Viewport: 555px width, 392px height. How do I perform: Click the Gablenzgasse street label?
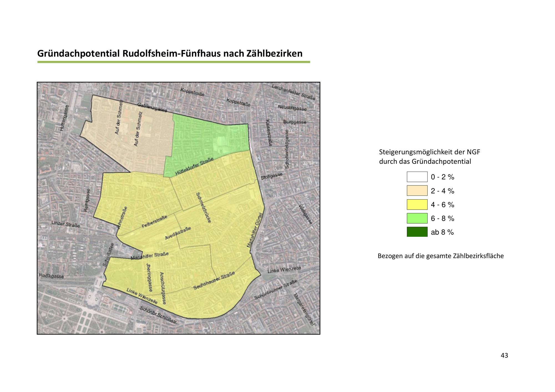(x=152, y=108)
